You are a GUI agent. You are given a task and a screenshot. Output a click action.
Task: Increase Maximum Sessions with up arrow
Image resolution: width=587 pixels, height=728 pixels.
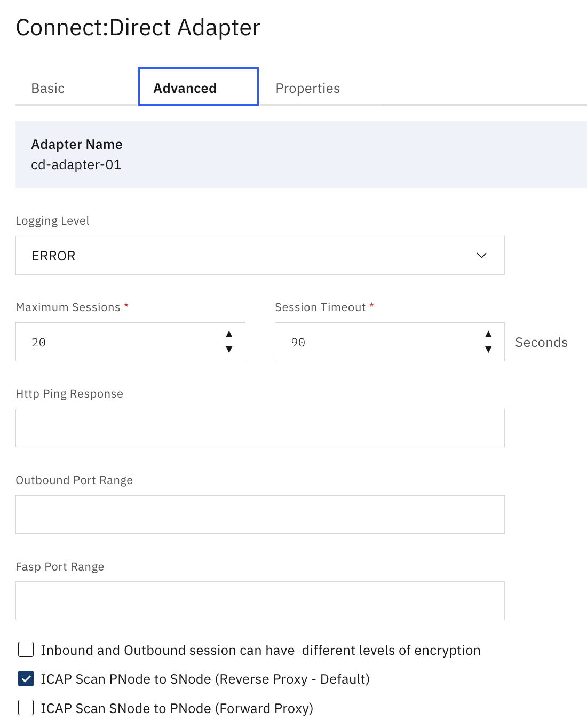pyautogui.click(x=229, y=335)
